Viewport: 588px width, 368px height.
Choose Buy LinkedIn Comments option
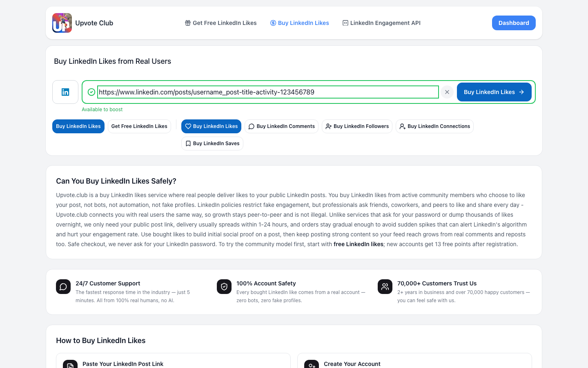click(x=281, y=126)
